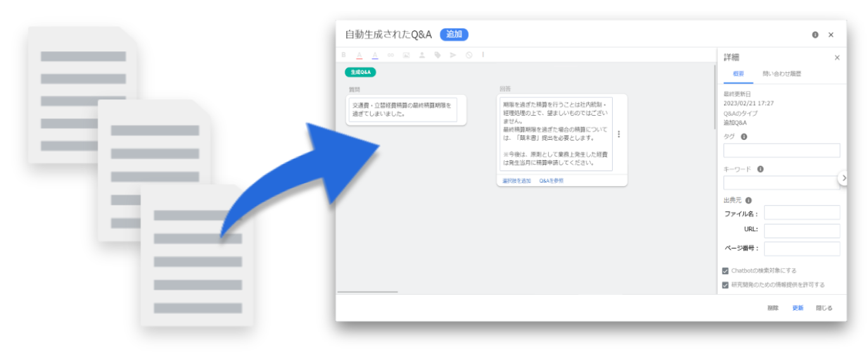Viewport: 868px width, 355px height.
Task: Click the Q&Aを参照 link
Action: 551,181
